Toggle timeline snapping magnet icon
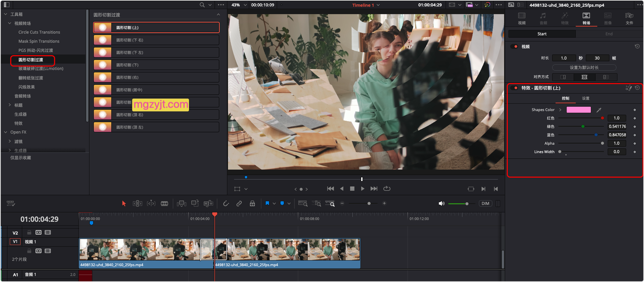Viewport: 644px width, 282px height. (x=226, y=204)
